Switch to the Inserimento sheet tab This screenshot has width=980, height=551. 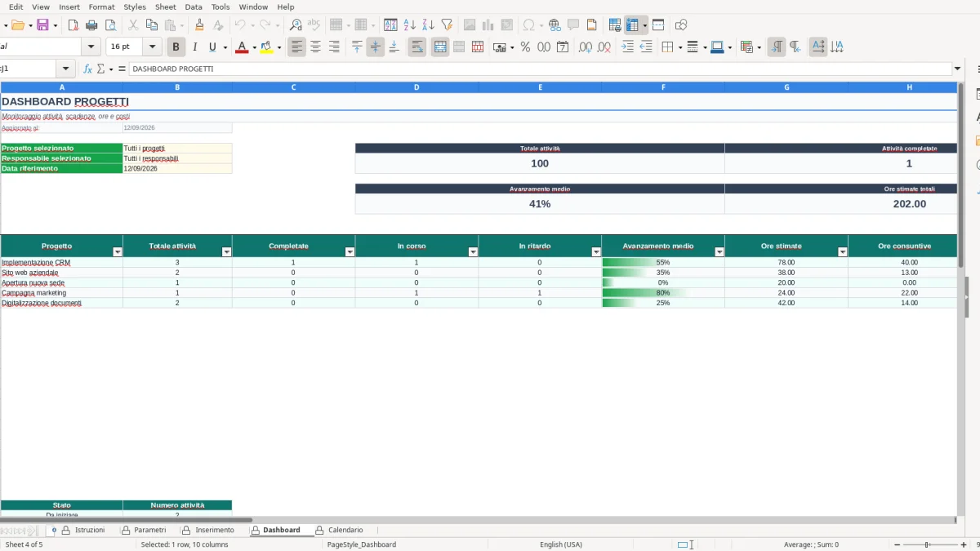[215, 530]
